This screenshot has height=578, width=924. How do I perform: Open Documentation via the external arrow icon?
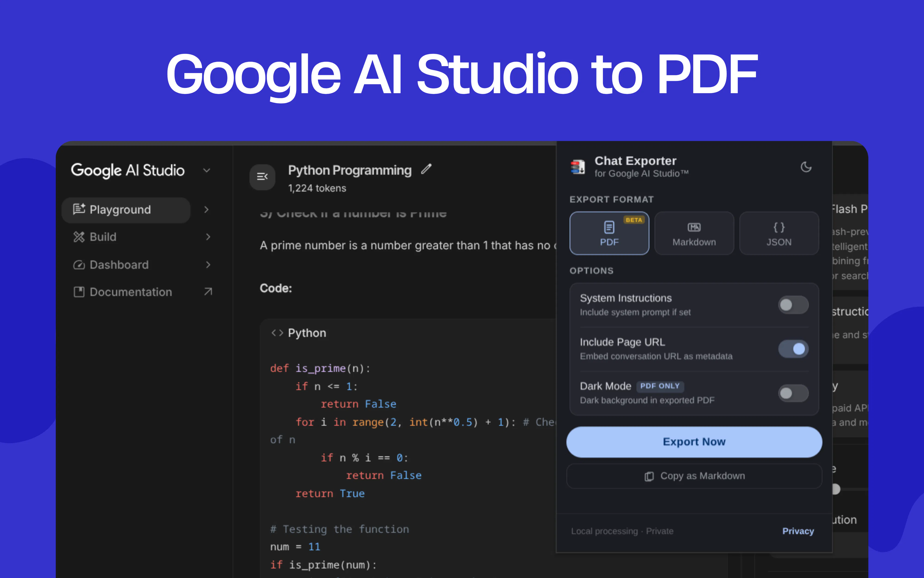tap(208, 292)
